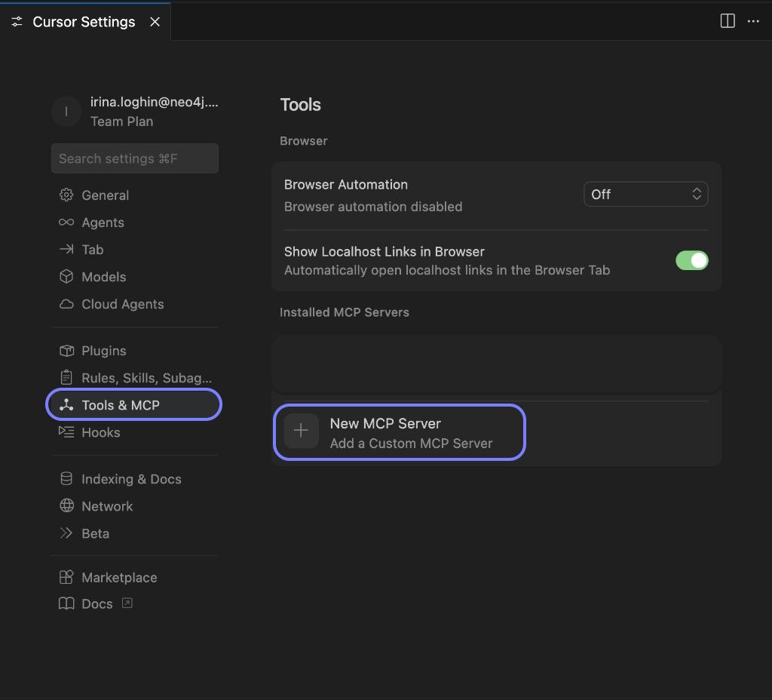This screenshot has width=772, height=700.
Task: Open Agents settings via infinity icon
Action: [66, 222]
